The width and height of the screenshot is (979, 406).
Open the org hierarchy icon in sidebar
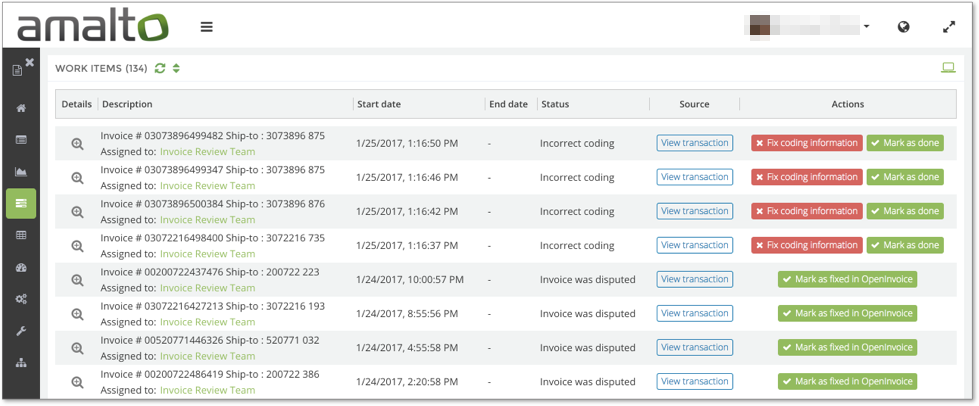click(x=20, y=363)
